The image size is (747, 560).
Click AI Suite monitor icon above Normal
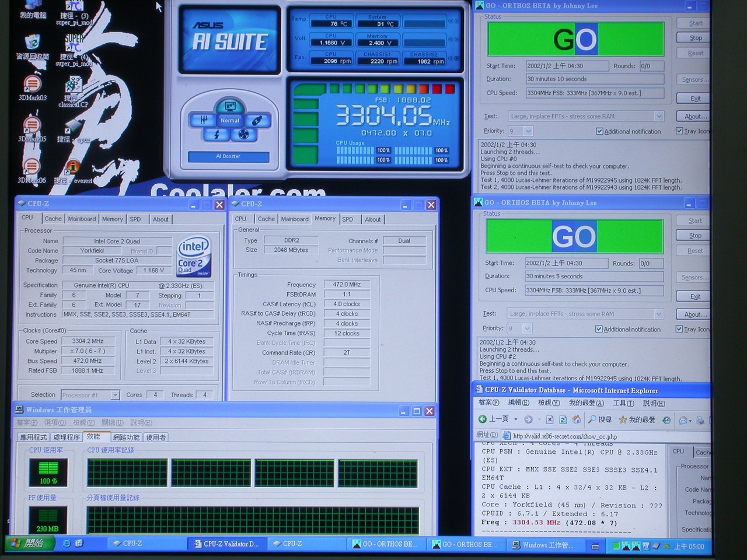230,107
